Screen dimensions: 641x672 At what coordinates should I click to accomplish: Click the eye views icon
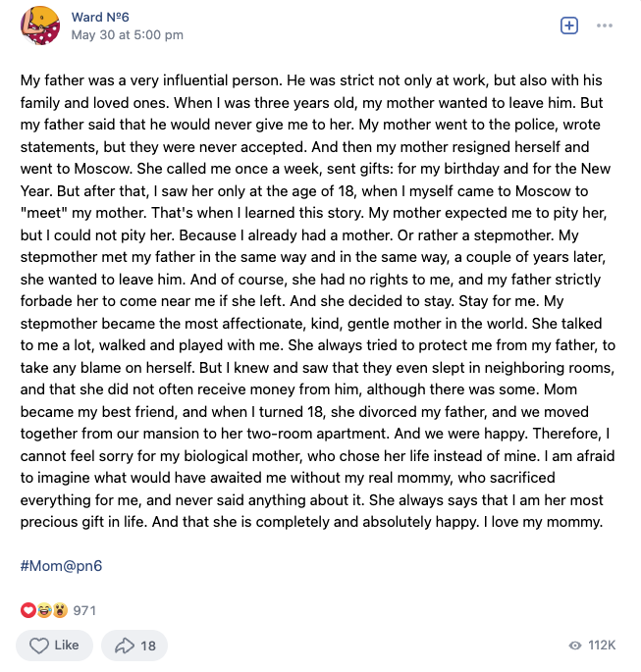(574, 646)
